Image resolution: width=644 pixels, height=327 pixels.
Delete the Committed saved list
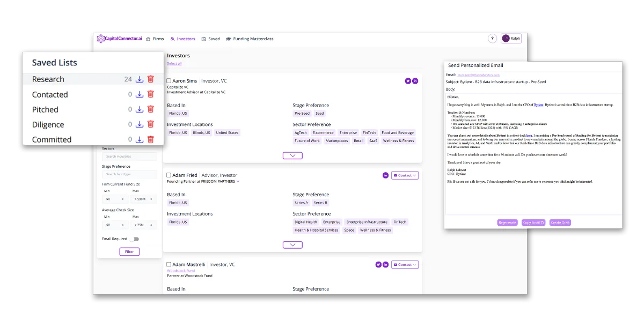[x=151, y=139]
